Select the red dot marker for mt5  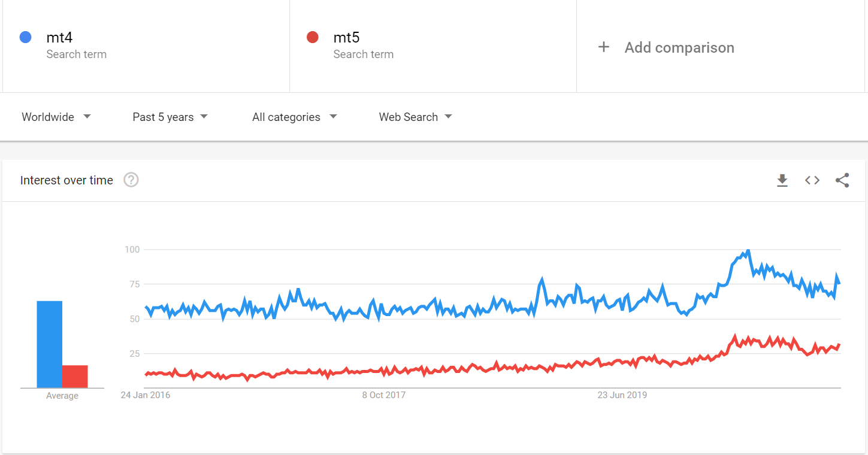point(312,37)
